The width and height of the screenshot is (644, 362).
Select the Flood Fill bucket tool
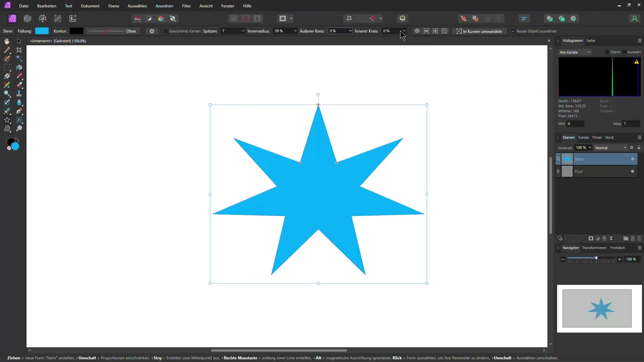(19, 67)
